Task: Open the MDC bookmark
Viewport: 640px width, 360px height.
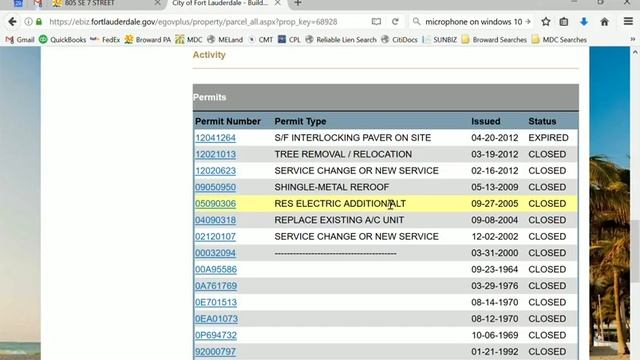Action: 189,40
